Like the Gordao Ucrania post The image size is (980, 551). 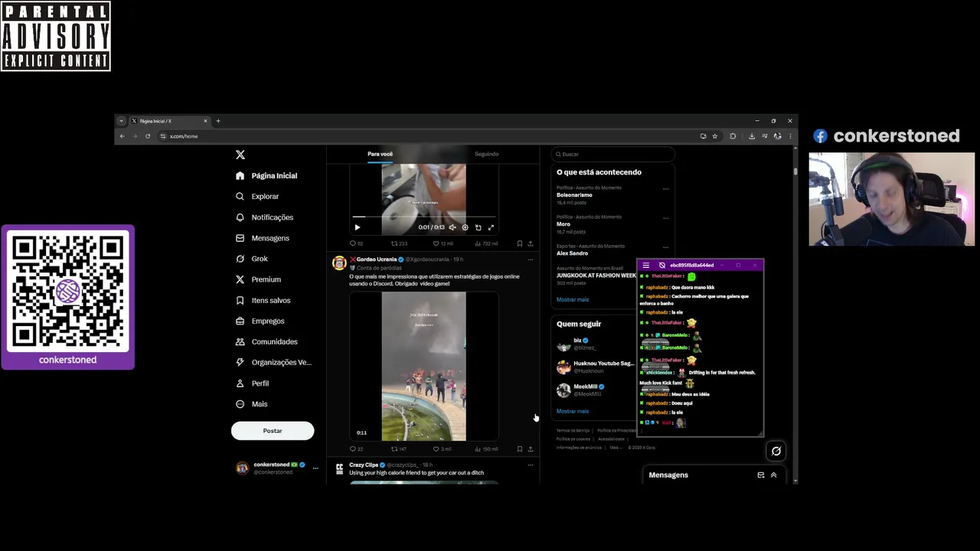coord(442,449)
